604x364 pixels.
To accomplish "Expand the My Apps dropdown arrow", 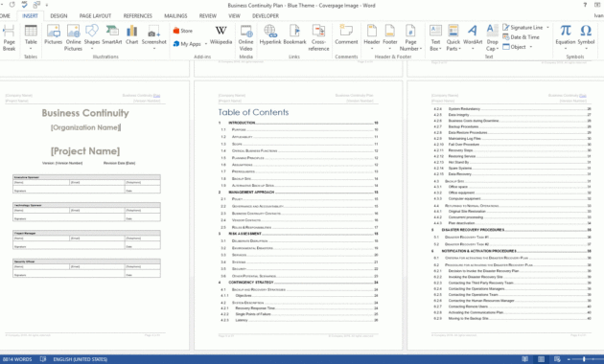I will 206,44.
